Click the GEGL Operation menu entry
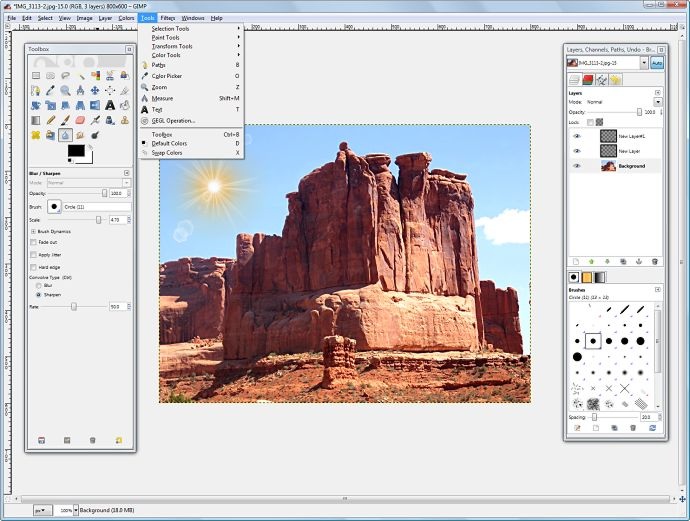Image resolution: width=690 pixels, height=521 pixels. click(x=174, y=121)
